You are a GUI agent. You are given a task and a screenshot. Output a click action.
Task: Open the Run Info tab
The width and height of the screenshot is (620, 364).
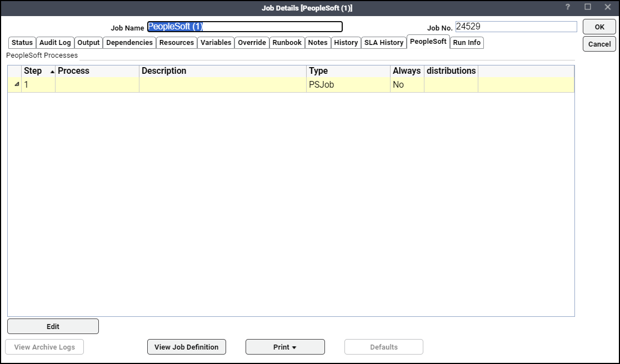click(467, 43)
